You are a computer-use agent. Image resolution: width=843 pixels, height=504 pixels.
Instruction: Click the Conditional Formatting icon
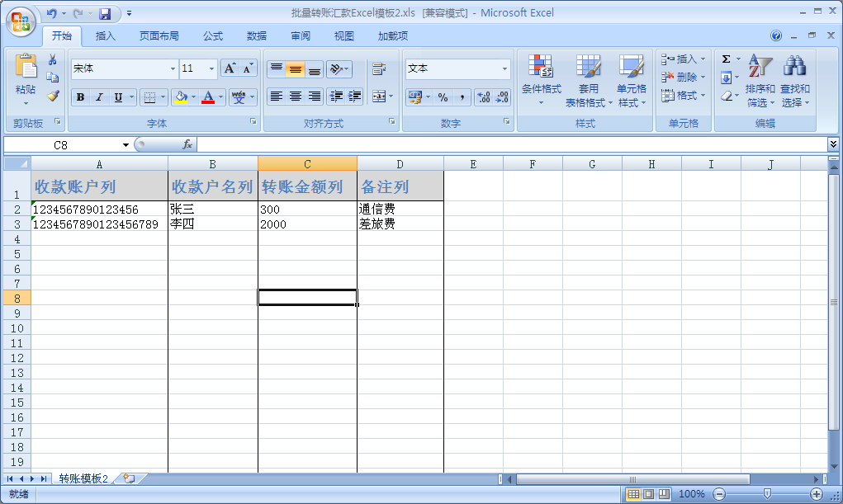pos(541,68)
